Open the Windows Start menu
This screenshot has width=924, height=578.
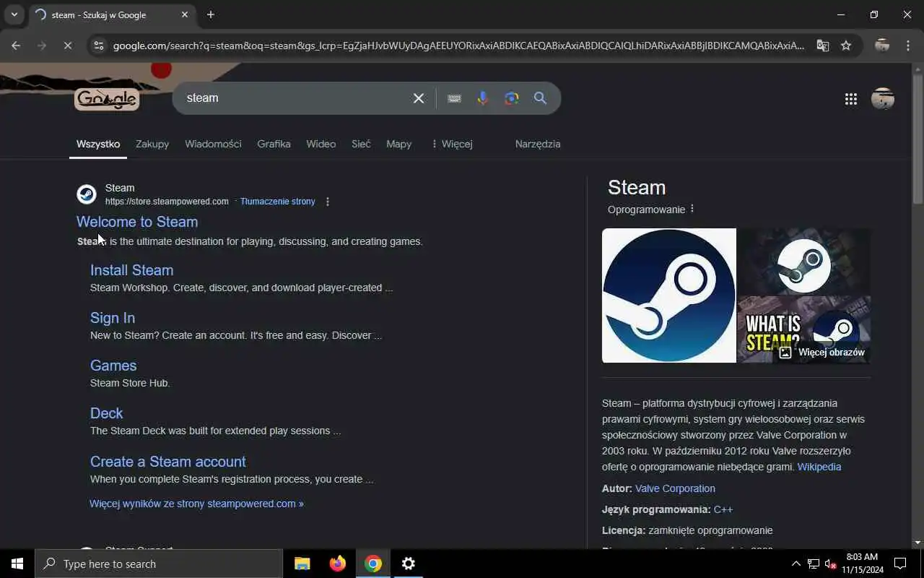pos(17,564)
